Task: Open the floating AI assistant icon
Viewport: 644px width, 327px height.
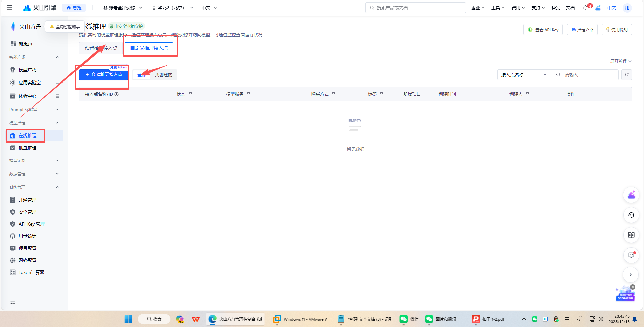Action: pyautogui.click(x=631, y=195)
